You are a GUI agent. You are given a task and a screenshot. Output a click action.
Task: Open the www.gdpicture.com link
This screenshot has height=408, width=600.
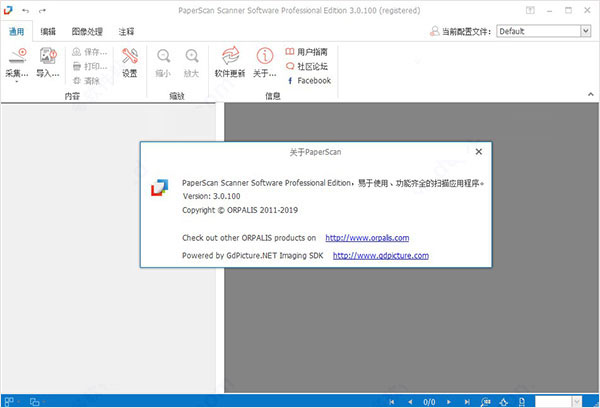click(381, 255)
